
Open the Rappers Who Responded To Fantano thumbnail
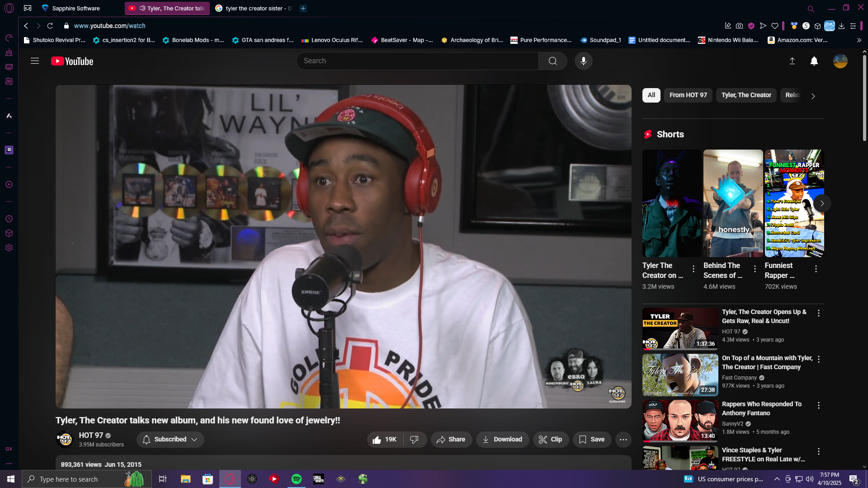680,420
